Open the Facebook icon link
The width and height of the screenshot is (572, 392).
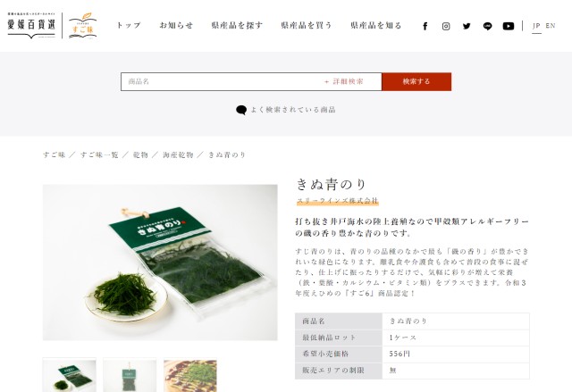[x=425, y=26]
